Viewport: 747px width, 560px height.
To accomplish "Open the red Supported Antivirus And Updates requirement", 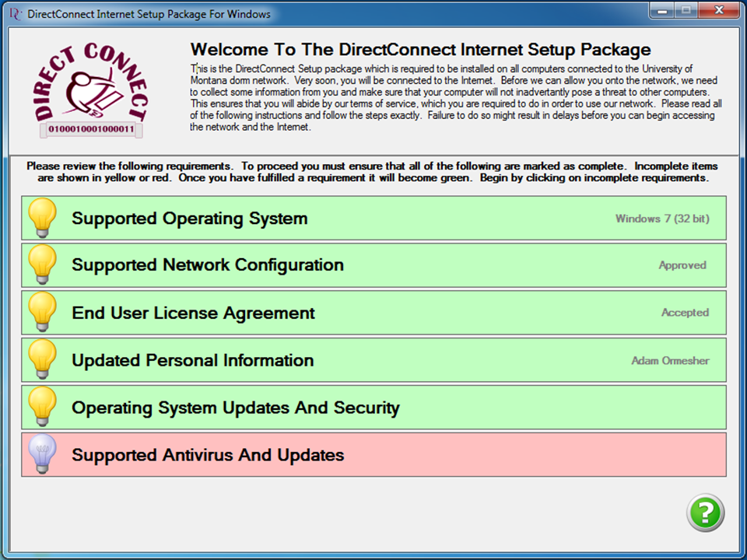I will pos(373,454).
